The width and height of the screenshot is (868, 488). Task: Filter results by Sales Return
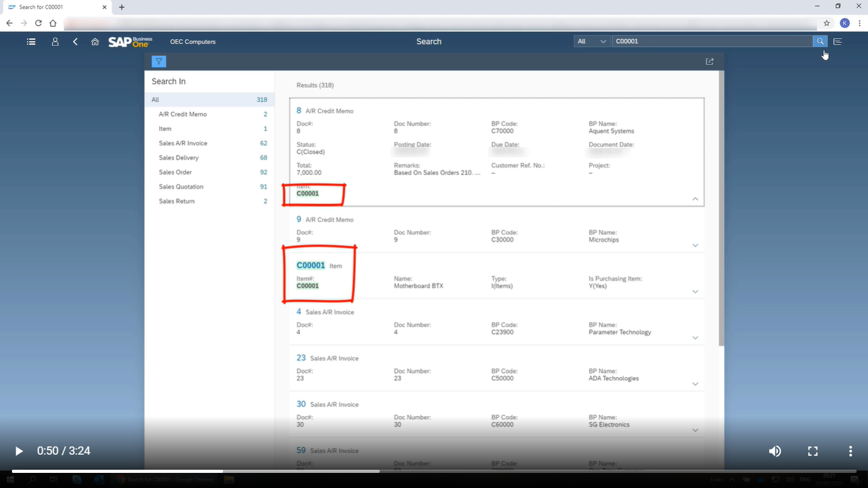click(x=209, y=201)
